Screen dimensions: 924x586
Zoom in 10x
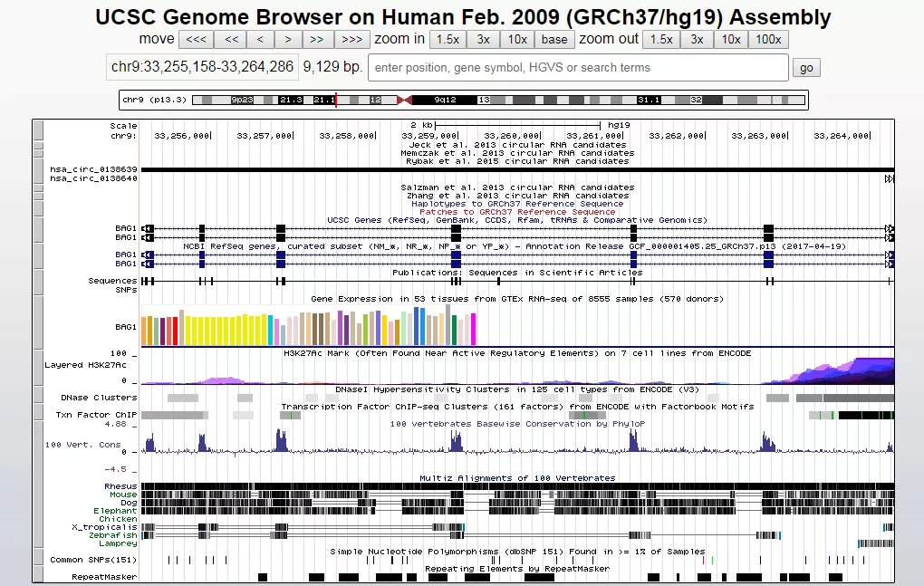[516, 40]
